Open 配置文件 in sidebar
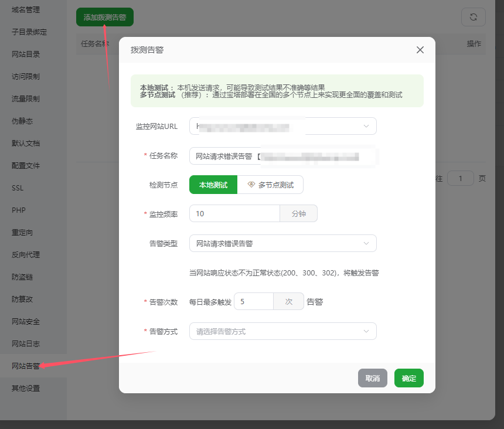The width and height of the screenshot is (504, 429). pyautogui.click(x=26, y=165)
